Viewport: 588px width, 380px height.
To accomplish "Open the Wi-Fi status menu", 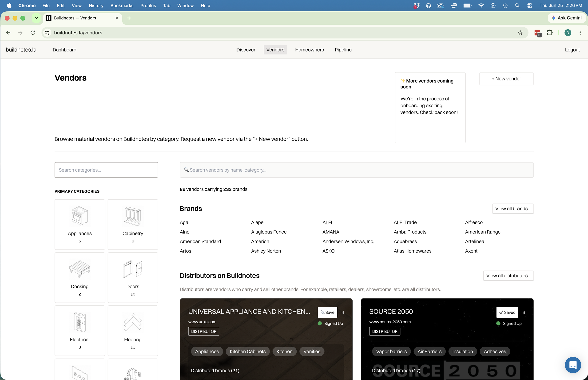I will (481, 5).
